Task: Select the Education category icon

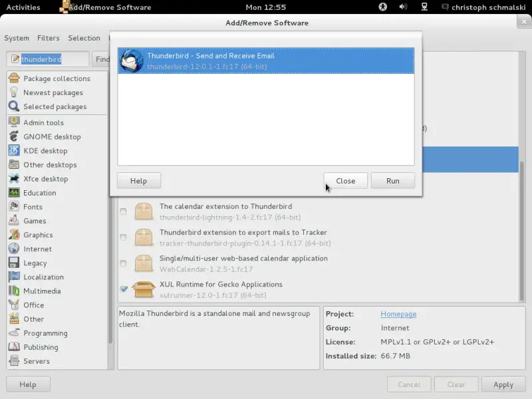Action: click(x=14, y=193)
